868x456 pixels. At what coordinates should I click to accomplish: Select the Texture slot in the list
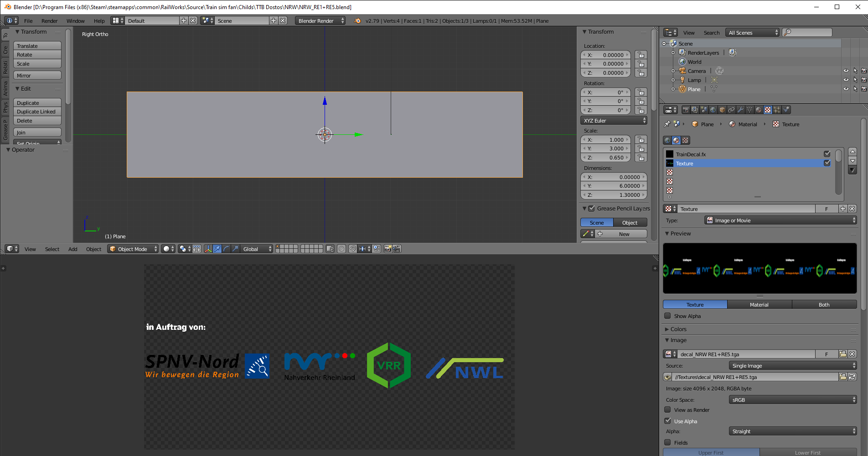[748, 163]
